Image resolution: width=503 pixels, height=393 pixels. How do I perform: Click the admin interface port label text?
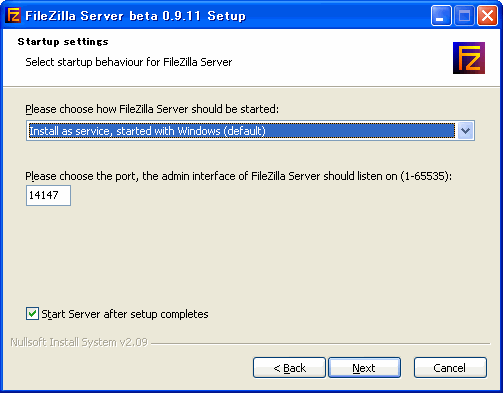pos(239,176)
